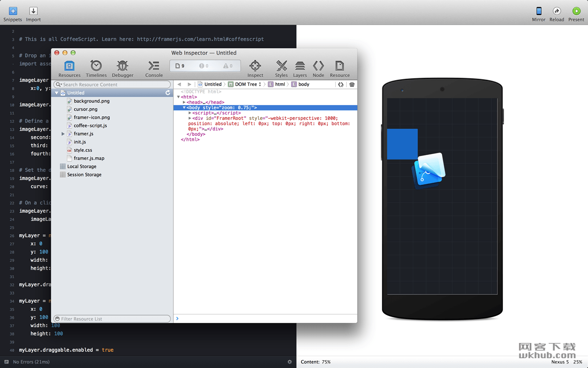Click the Nexus 5 device selector
Screen dimensions: 588x368
(x=560, y=362)
